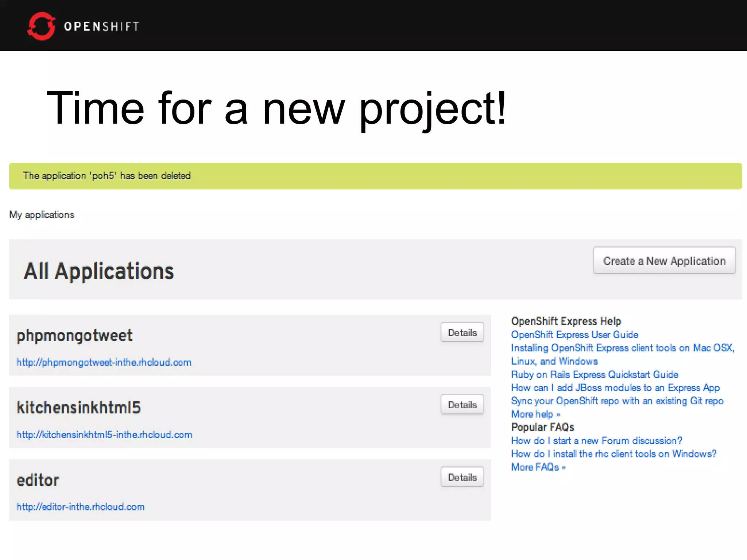Open the OpenShift Express User Guide link
The height and width of the screenshot is (560, 747).
[x=575, y=335]
